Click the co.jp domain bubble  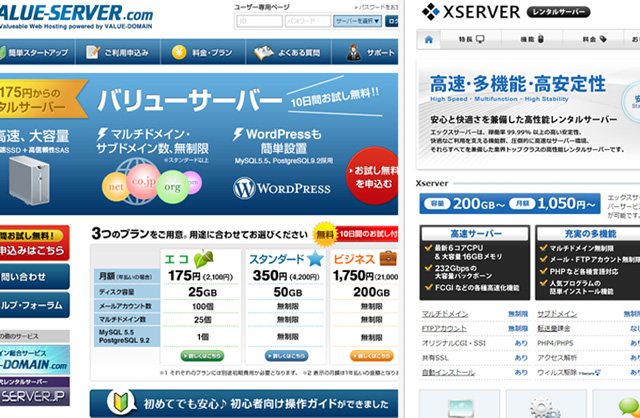pos(143,181)
